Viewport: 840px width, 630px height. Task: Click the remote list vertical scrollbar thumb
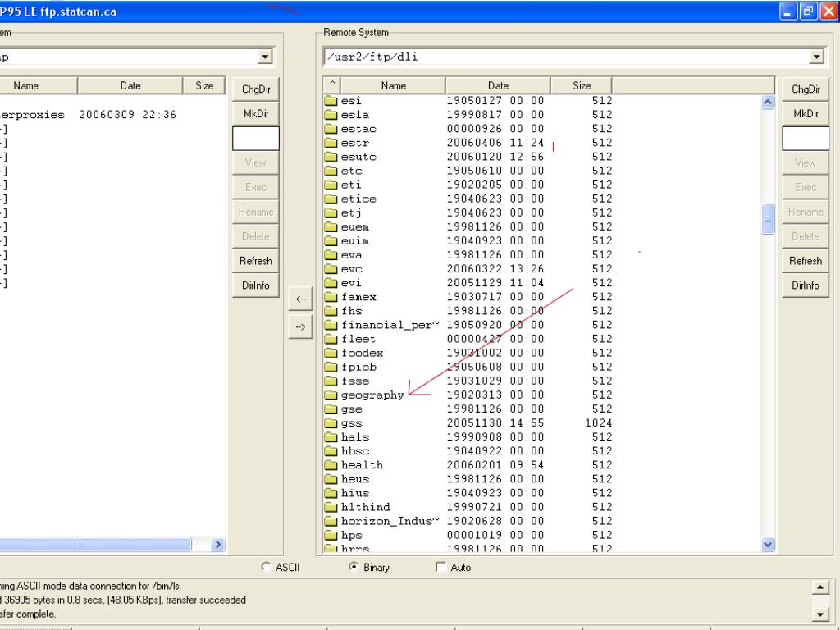point(768,218)
